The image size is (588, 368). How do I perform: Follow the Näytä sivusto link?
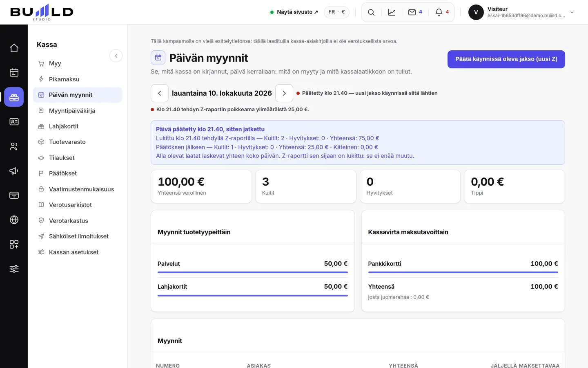click(294, 12)
